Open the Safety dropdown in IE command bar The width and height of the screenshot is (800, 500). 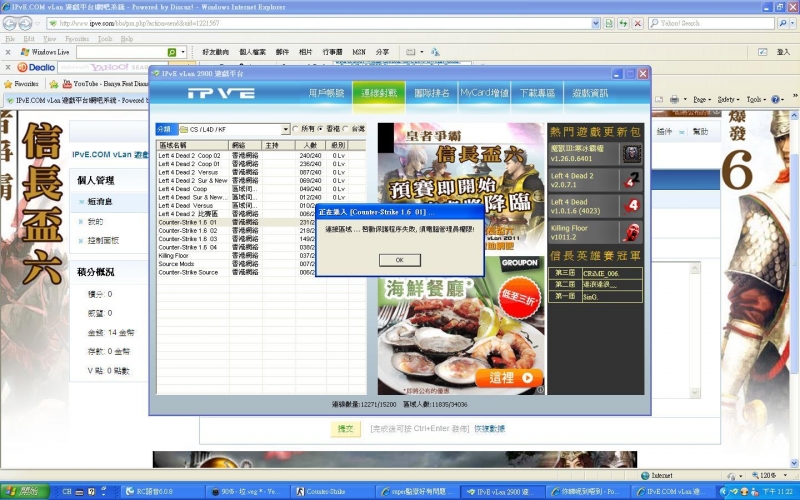[x=728, y=99]
